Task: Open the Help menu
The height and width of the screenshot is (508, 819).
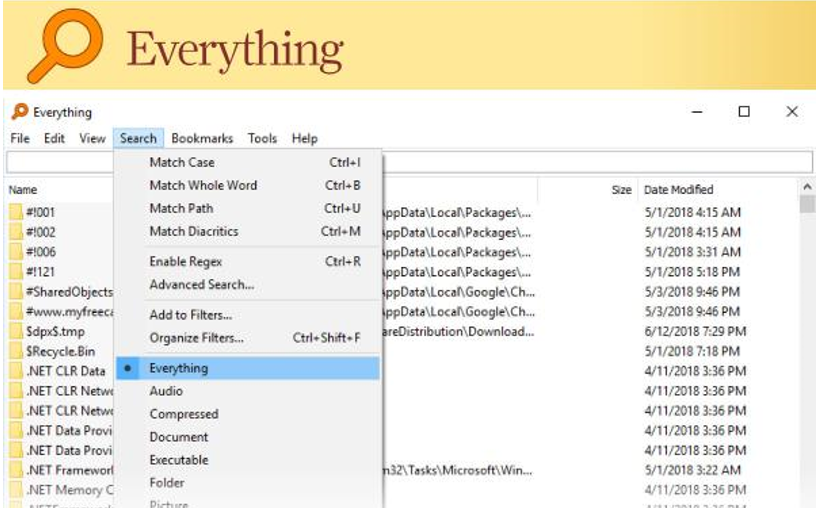Action: (305, 138)
